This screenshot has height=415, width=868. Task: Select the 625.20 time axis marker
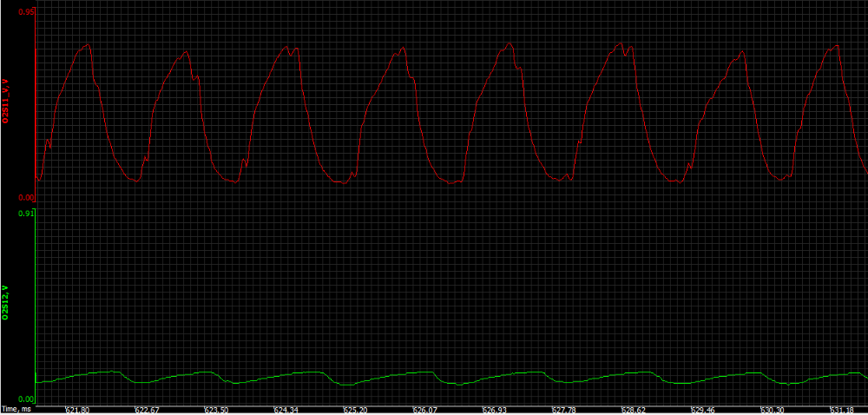[x=356, y=409]
